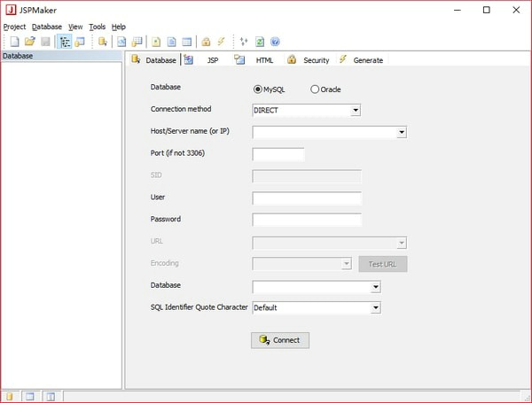532x403 pixels.
Task: Click the New Project toolbar icon
Action: [x=14, y=42]
